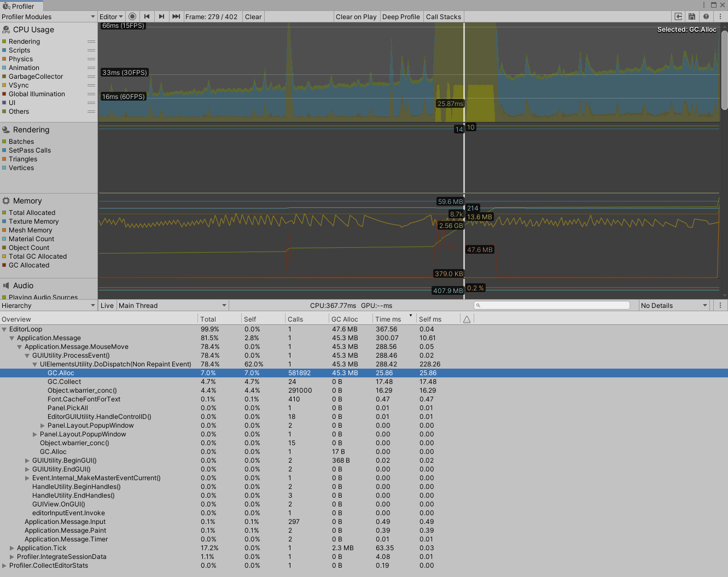
Task: Click the hierarchy search field
Action: pos(551,305)
